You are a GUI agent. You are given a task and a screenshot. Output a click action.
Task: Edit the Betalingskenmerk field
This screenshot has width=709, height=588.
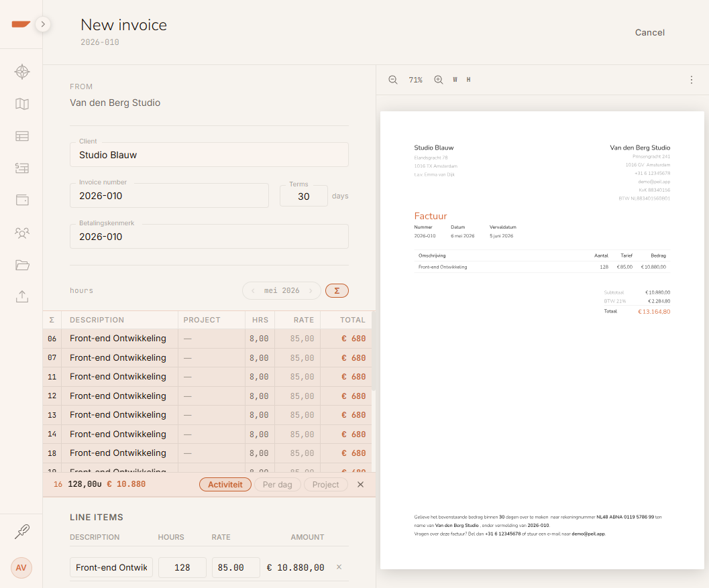(209, 237)
